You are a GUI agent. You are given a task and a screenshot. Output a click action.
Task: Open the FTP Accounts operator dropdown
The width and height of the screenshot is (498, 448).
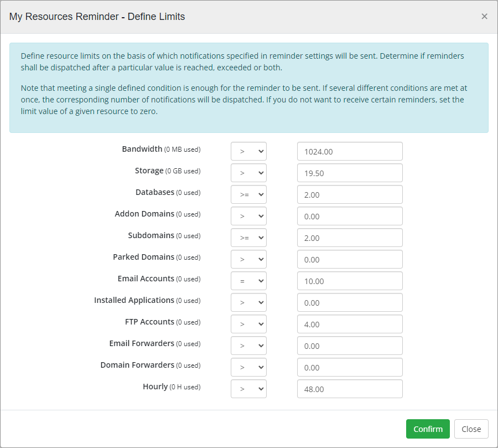coord(248,324)
